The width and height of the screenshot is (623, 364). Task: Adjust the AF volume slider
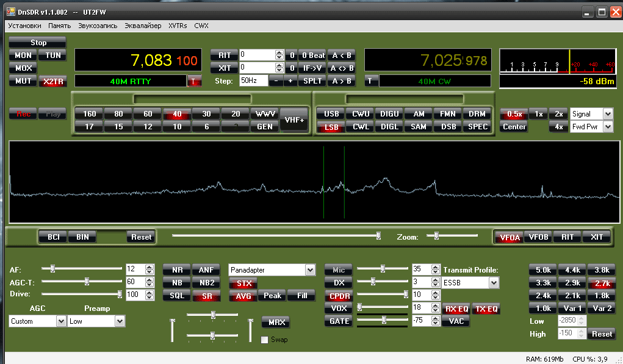(x=53, y=268)
